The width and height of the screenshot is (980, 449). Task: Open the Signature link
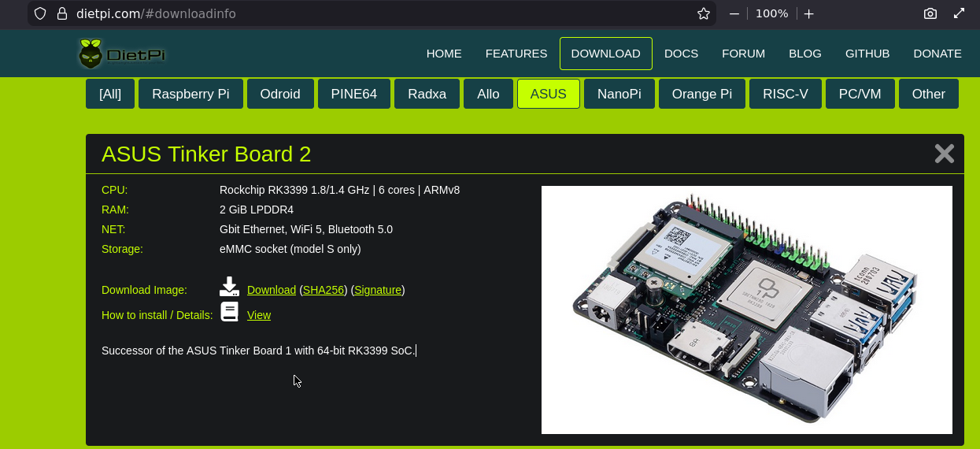(x=378, y=290)
